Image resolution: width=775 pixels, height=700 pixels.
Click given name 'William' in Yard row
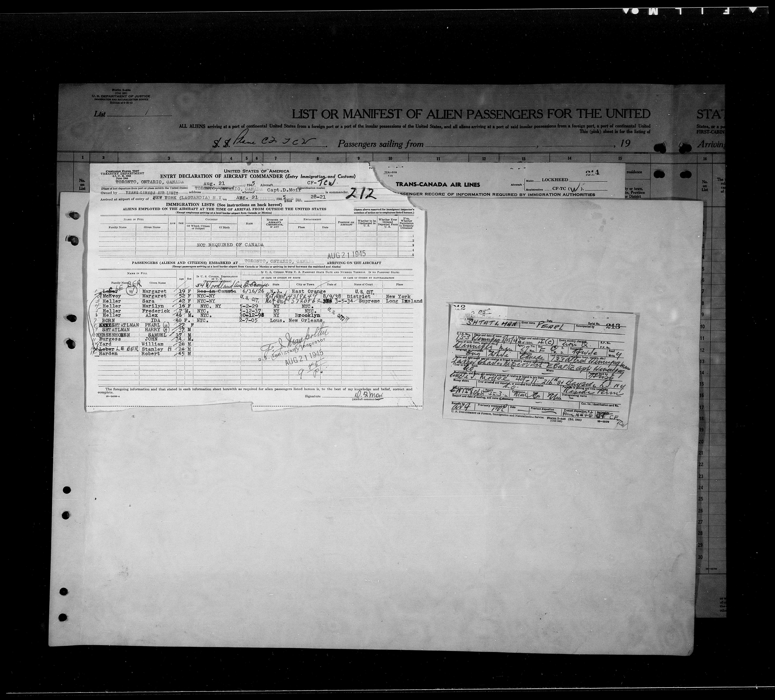click(153, 344)
